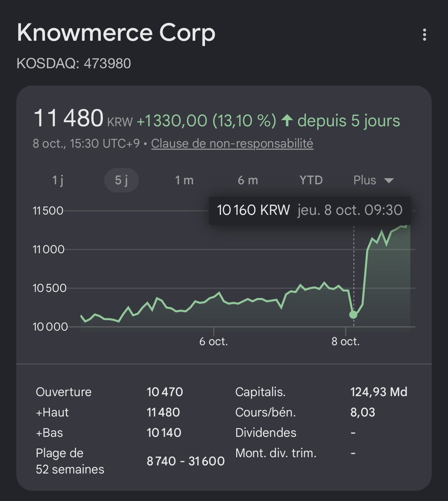Switch chart to 1 m range

pos(184,180)
